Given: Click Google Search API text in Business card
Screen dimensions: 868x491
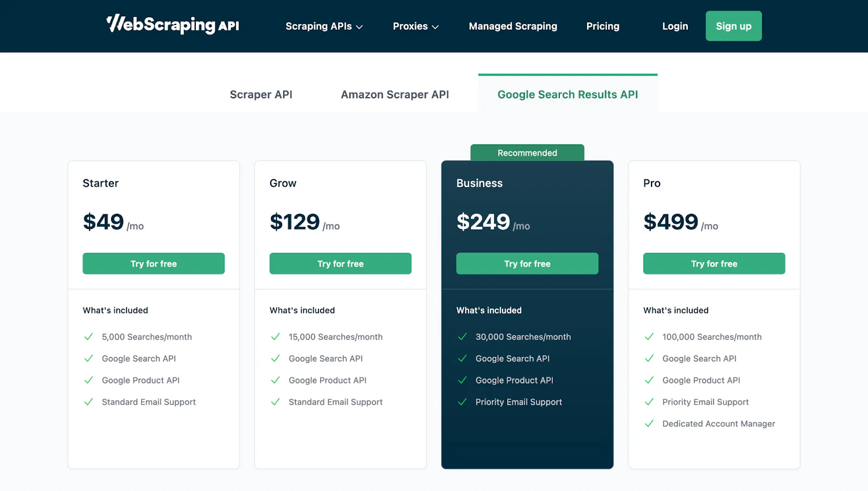Looking at the screenshot, I should tap(513, 359).
